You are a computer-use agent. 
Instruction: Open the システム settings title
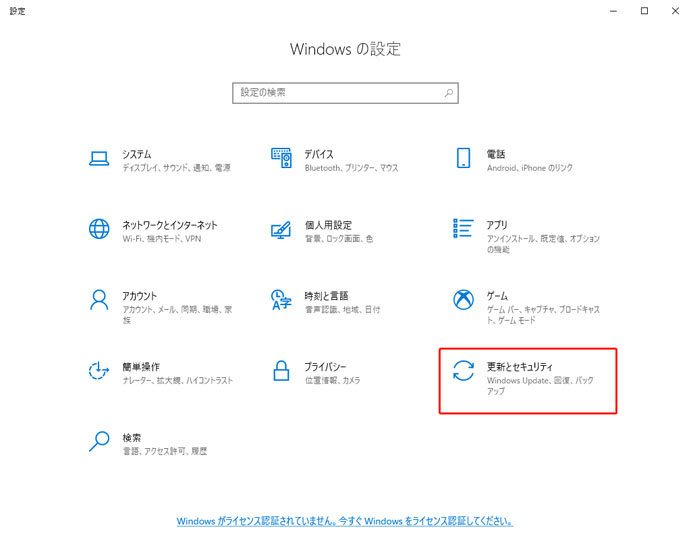click(137, 154)
